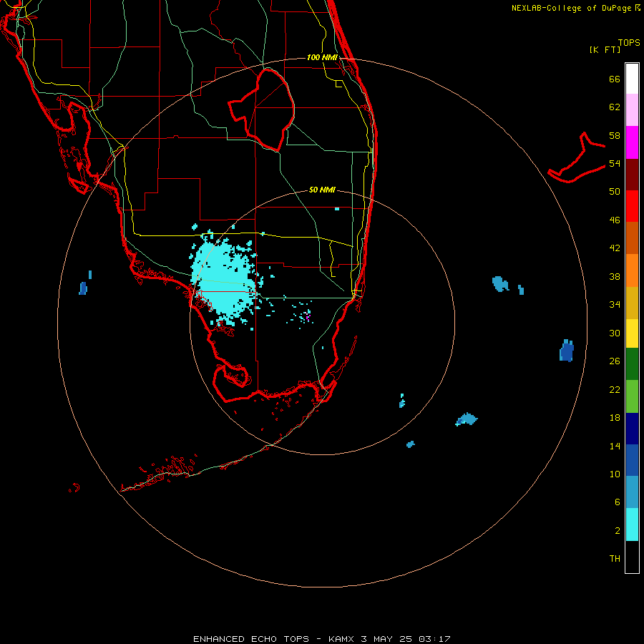
Task: Click the Lake Okeechobee outline
Action: (x=262, y=109)
